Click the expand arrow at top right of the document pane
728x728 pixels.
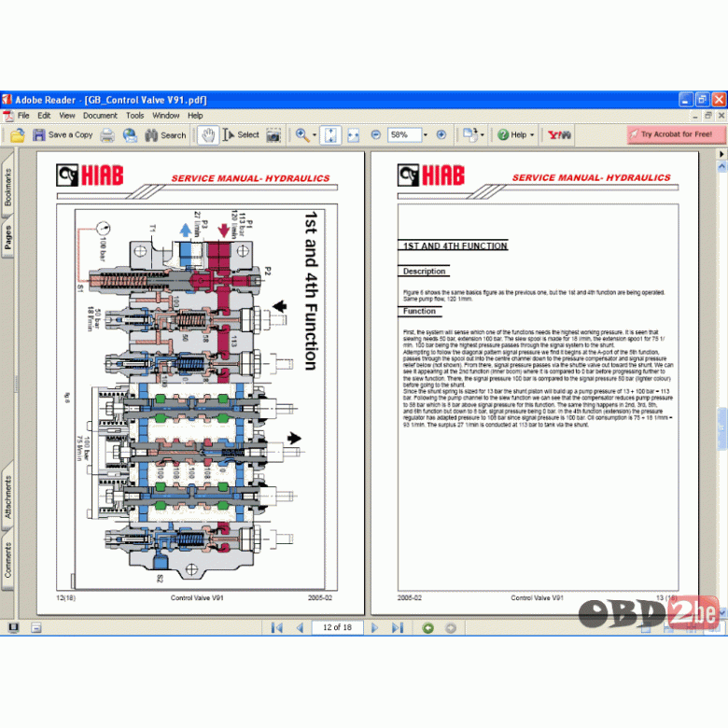[x=721, y=154]
